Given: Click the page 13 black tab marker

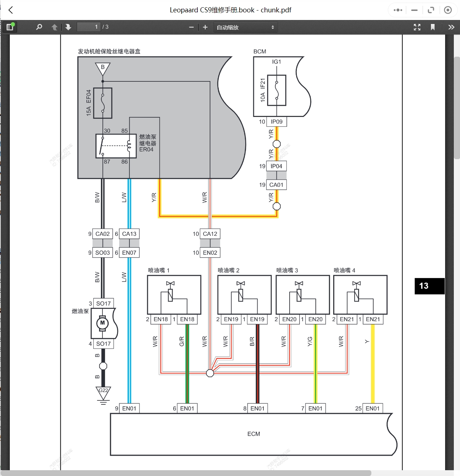Looking at the screenshot, I should (429, 286).
